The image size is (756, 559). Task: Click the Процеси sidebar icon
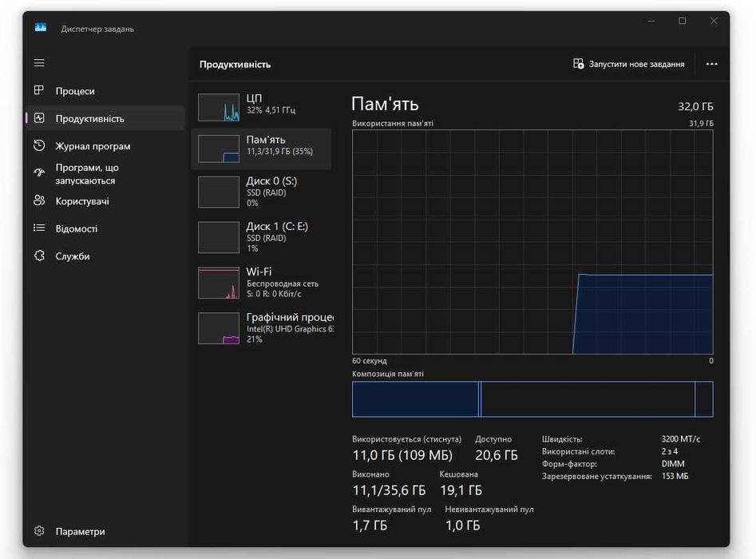pos(39,90)
